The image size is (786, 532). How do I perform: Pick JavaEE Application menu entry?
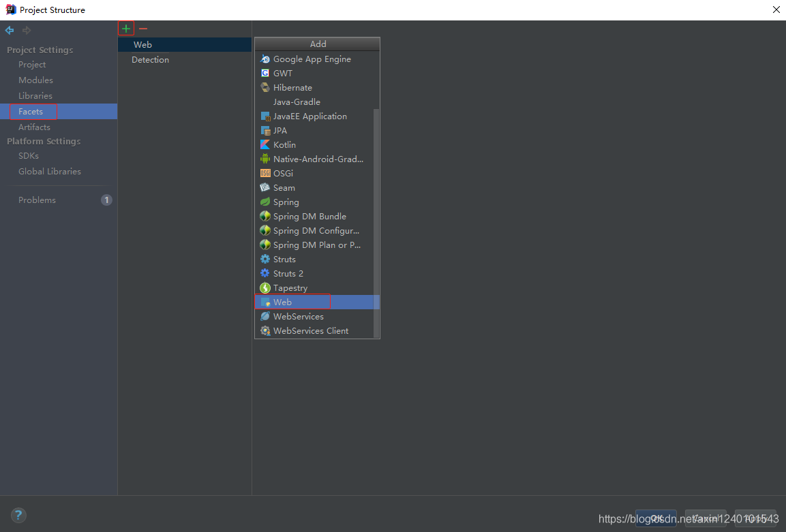(x=314, y=116)
